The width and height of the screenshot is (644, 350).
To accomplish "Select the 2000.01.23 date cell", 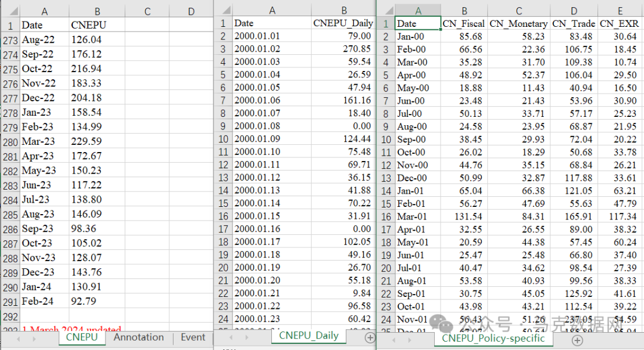I will click(x=272, y=319).
